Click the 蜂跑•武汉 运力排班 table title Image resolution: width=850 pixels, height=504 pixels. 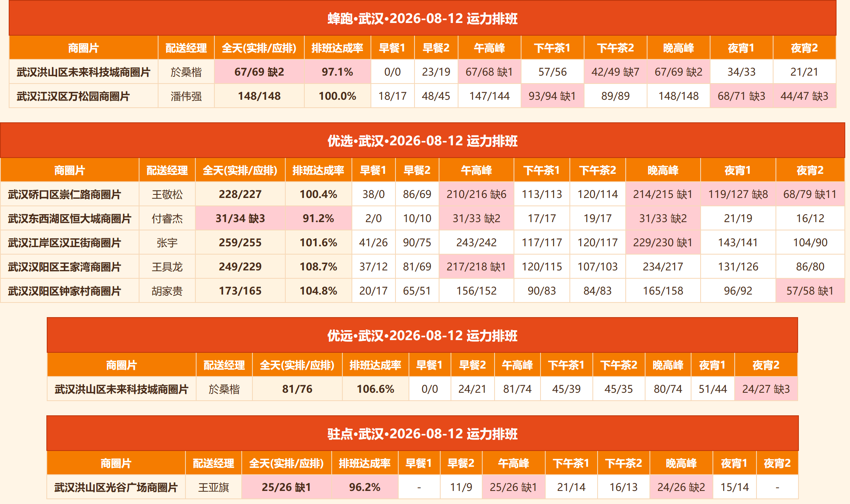click(422, 19)
